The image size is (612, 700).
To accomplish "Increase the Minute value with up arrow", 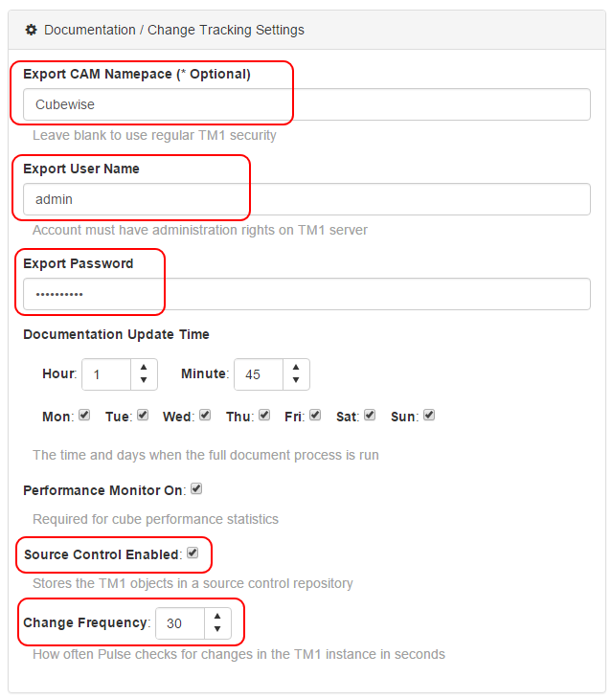I will tap(296, 367).
